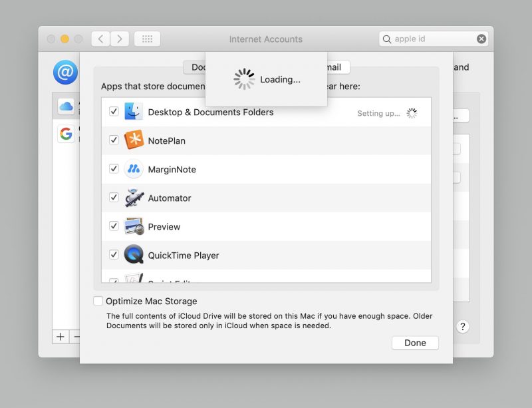Click the Loading... text
532x408 pixels.
[x=280, y=79]
